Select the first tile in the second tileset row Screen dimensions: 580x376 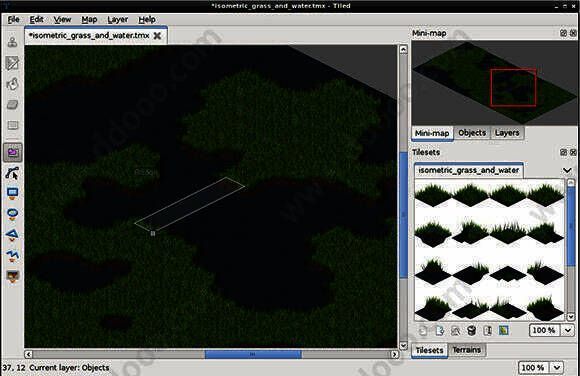[x=433, y=234]
